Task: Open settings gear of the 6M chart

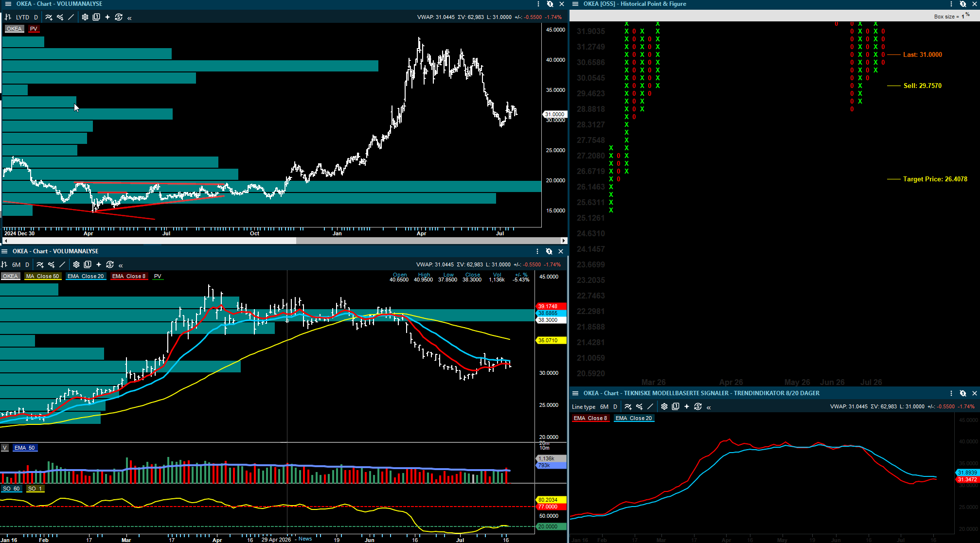Action: tap(76, 264)
